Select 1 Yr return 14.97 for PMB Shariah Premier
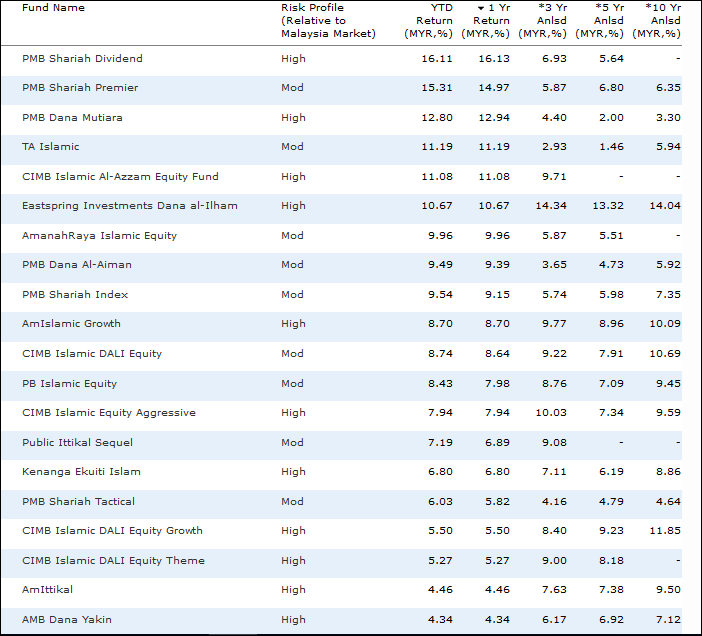 click(494, 88)
